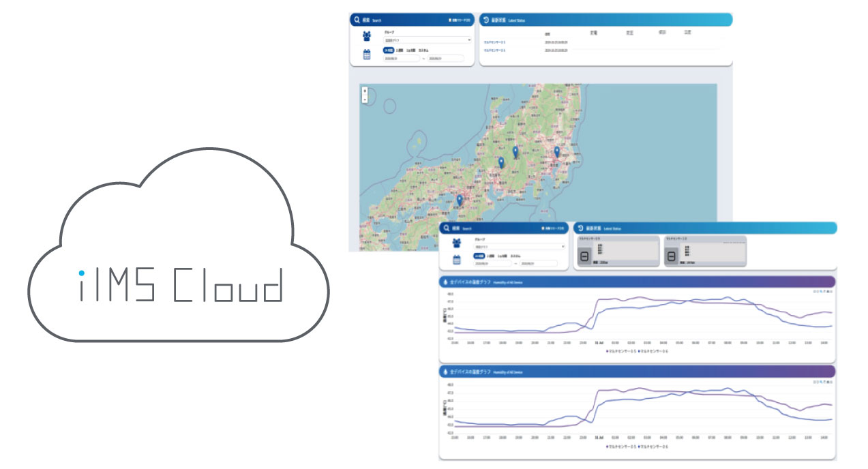Viewport: 868px width, 469px height.
Task: Select the last period option (カスタム) in the map screen
Action: tap(423, 50)
